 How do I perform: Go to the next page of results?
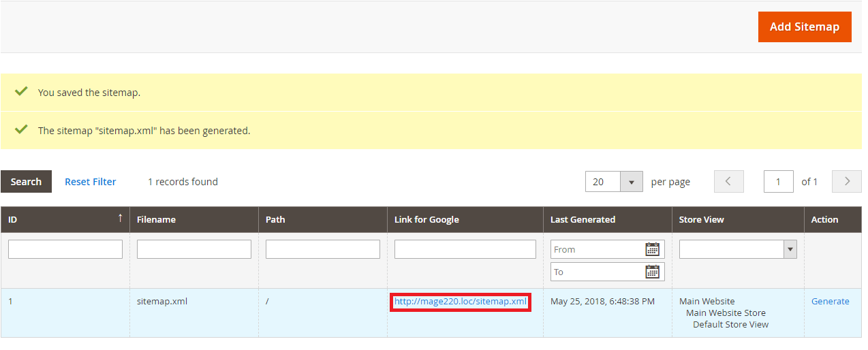847,182
